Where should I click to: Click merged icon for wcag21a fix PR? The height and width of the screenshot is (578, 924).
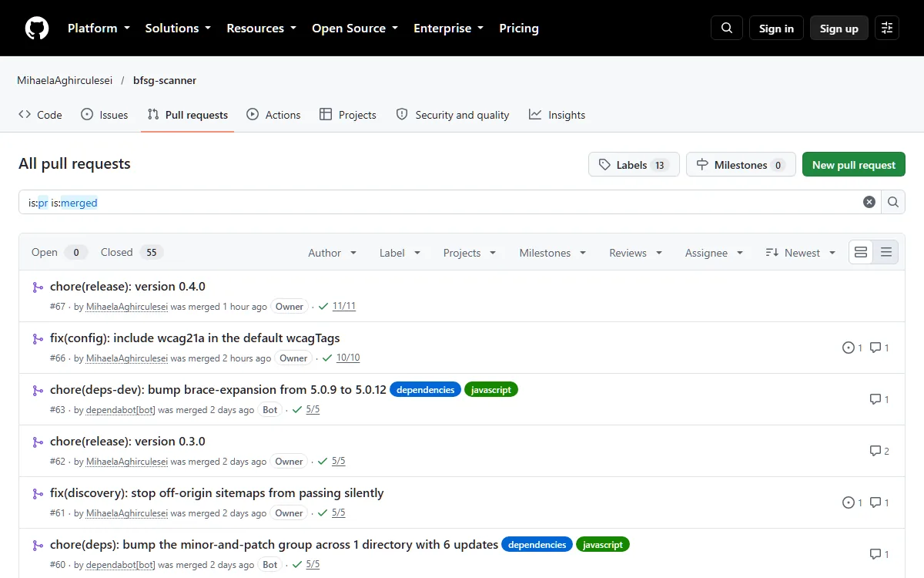[38, 339]
